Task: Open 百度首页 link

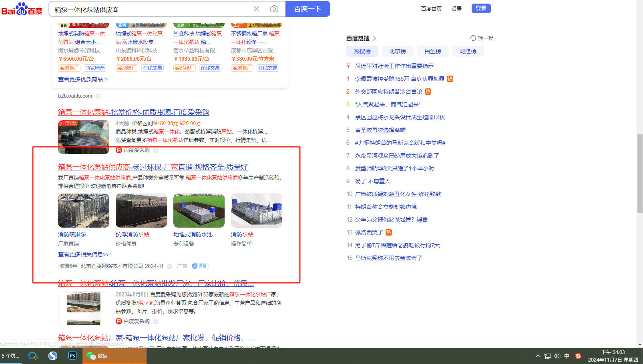Action: [431, 9]
